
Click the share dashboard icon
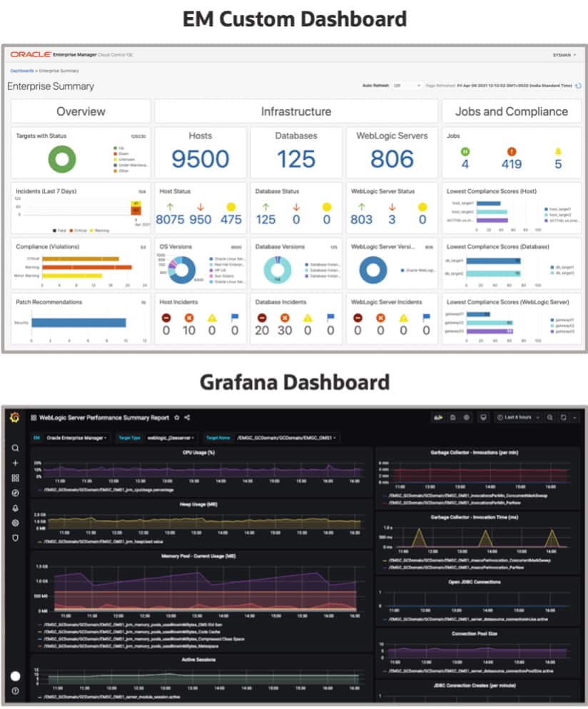coord(187,418)
